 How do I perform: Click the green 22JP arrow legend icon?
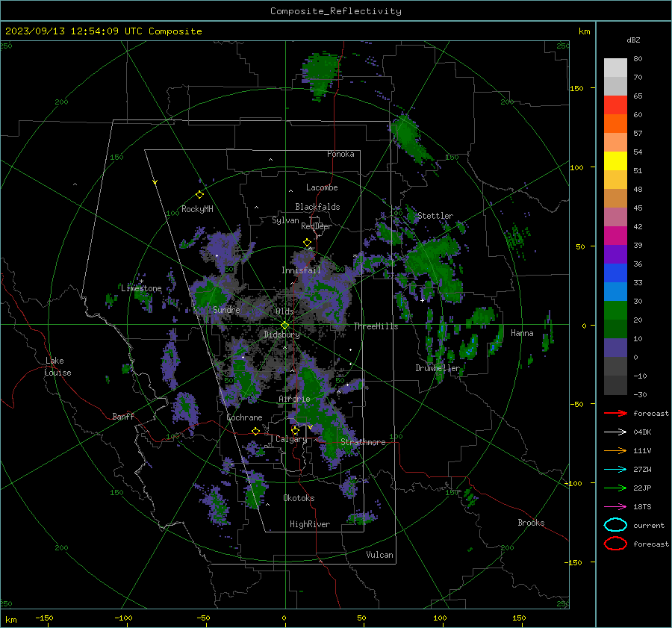coord(615,488)
